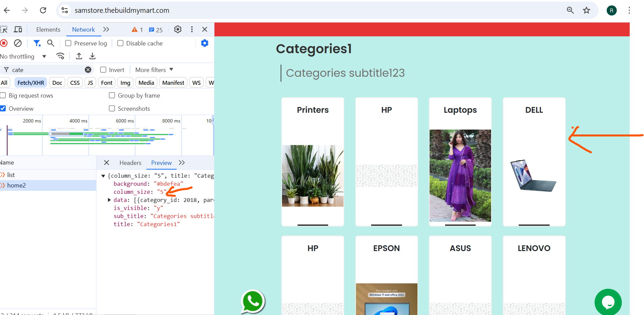Expand the data array node
Screen dimensions: 644x315
[109, 200]
